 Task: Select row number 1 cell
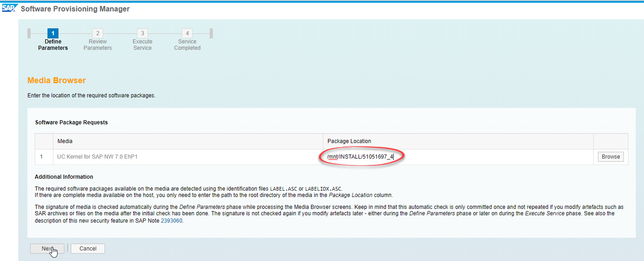(44, 157)
